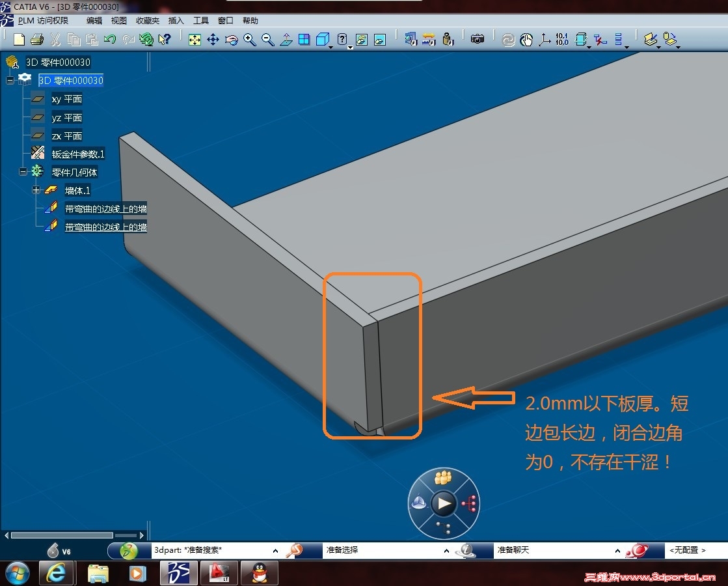
Task: Open the sheet metal sketch dropdown arrow
Action: 659,48
